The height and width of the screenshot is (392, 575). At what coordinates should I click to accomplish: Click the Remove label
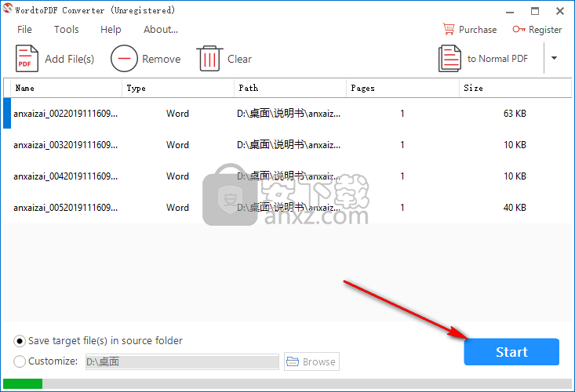click(x=162, y=59)
